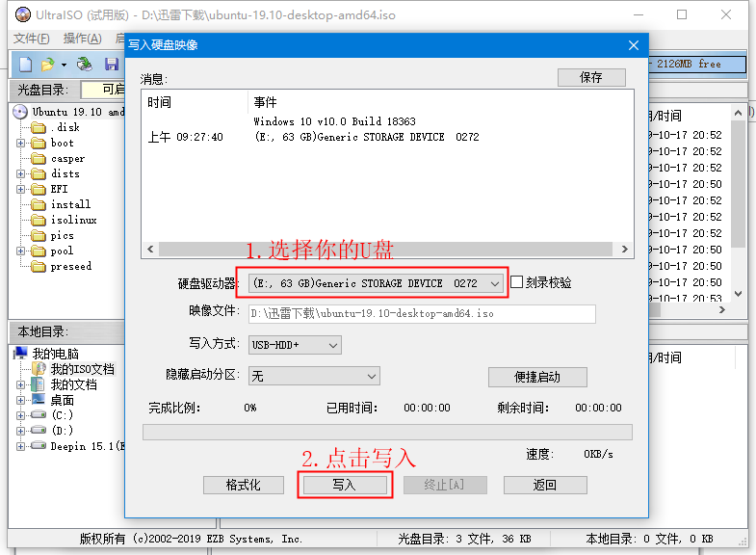Viewport: 756px width, 555px height.
Task: Expand the 我的文档 tree node
Action: click(20, 384)
